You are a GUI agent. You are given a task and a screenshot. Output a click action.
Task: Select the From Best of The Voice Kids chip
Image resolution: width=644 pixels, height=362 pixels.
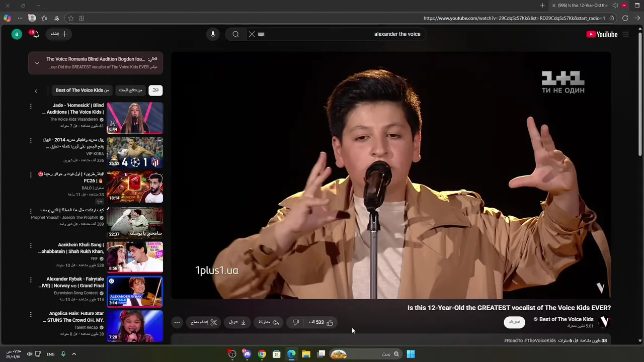point(82,90)
